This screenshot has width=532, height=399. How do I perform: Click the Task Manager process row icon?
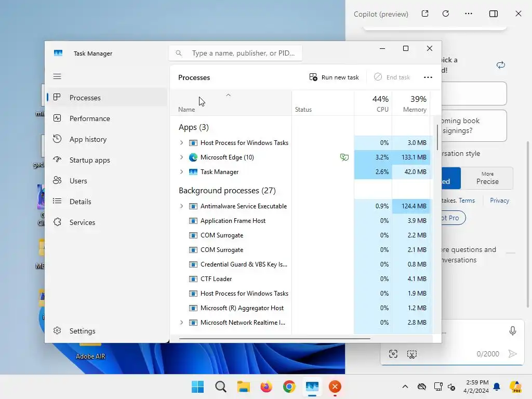click(x=193, y=172)
